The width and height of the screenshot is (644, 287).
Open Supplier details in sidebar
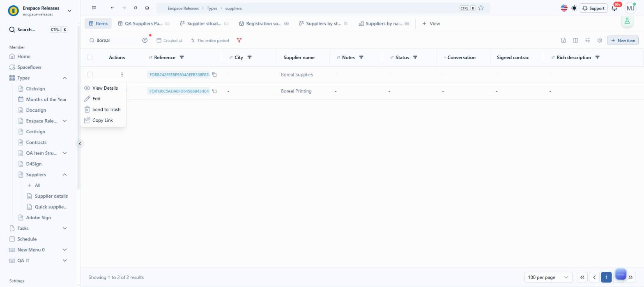tap(51, 196)
